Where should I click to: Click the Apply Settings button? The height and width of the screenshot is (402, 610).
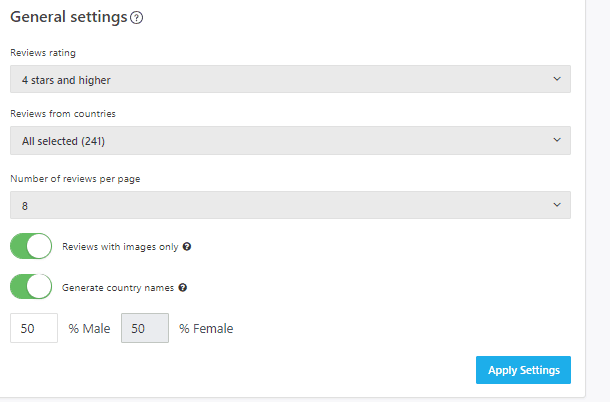pyautogui.click(x=523, y=370)
